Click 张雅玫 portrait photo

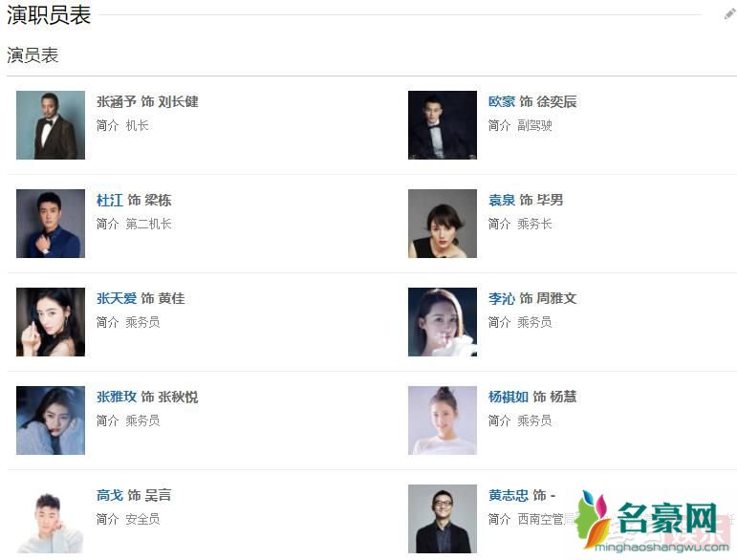click(51, 420)
